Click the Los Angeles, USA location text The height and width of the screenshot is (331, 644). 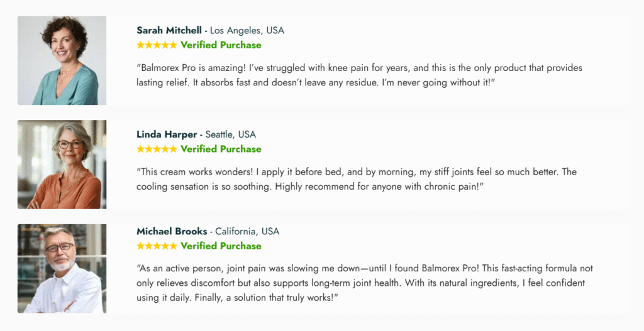247,31
